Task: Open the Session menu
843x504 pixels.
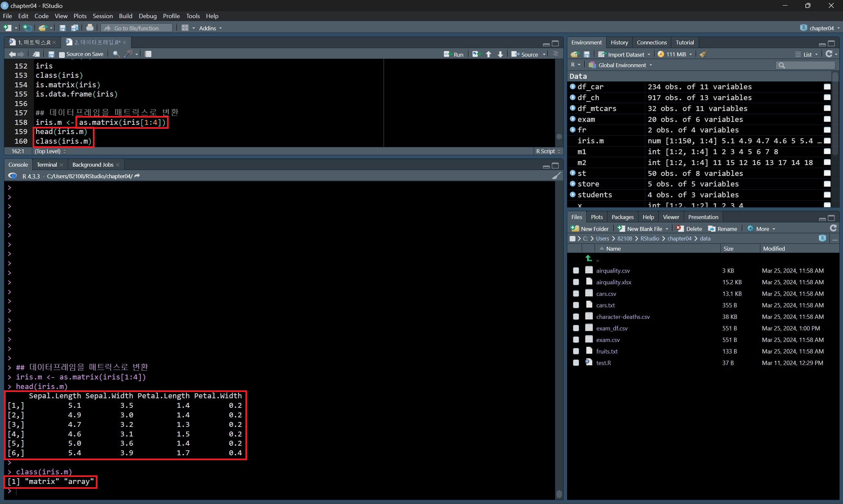Action: tap(102, 16)
